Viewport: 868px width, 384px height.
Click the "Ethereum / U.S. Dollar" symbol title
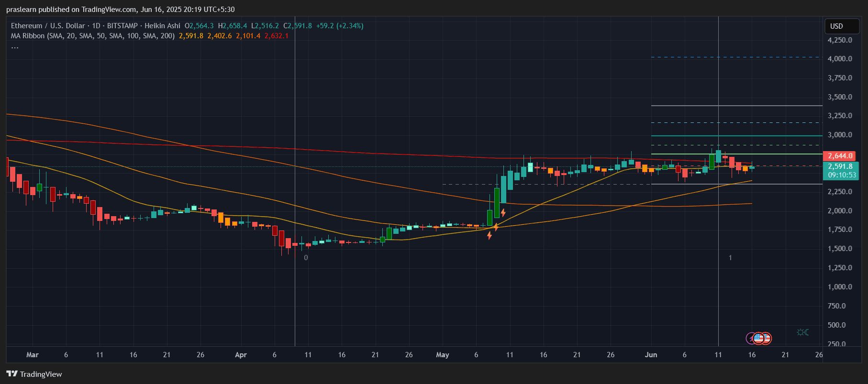tap(48, 26)
